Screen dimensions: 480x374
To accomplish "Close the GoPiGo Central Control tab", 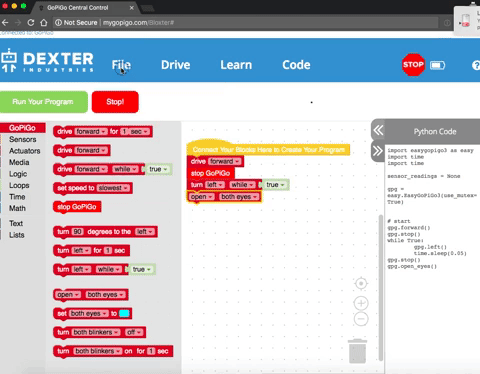I will click(x=132, y=8).
